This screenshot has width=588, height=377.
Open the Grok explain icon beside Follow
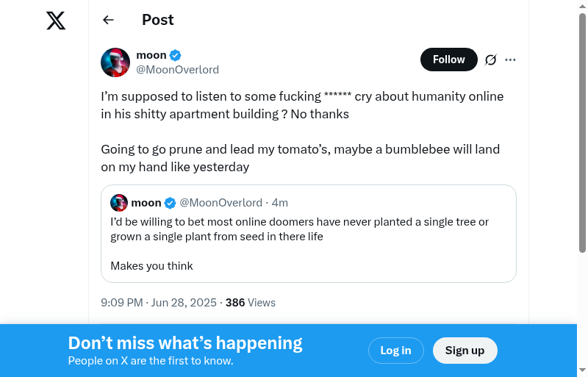(491, 60)
